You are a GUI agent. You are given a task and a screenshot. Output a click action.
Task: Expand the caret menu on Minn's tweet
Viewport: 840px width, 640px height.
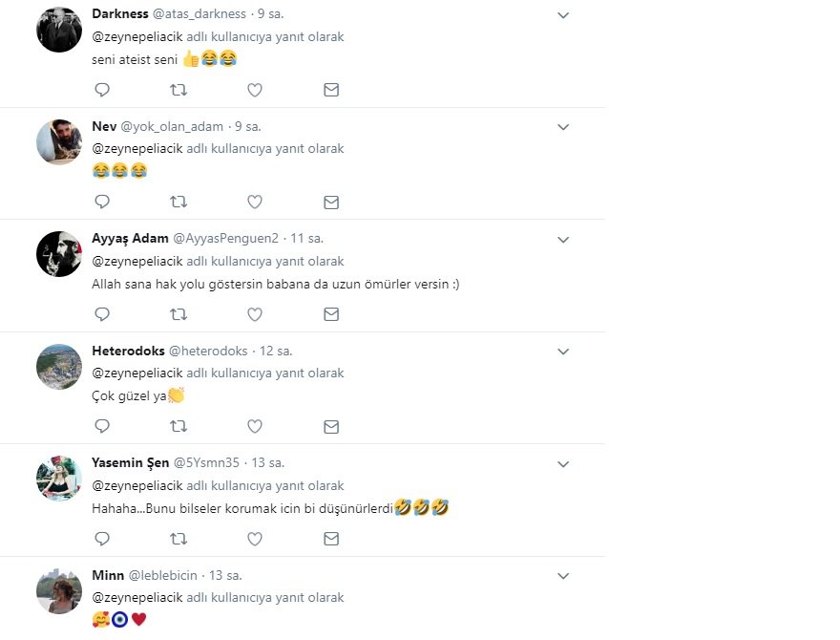(563, 576)
